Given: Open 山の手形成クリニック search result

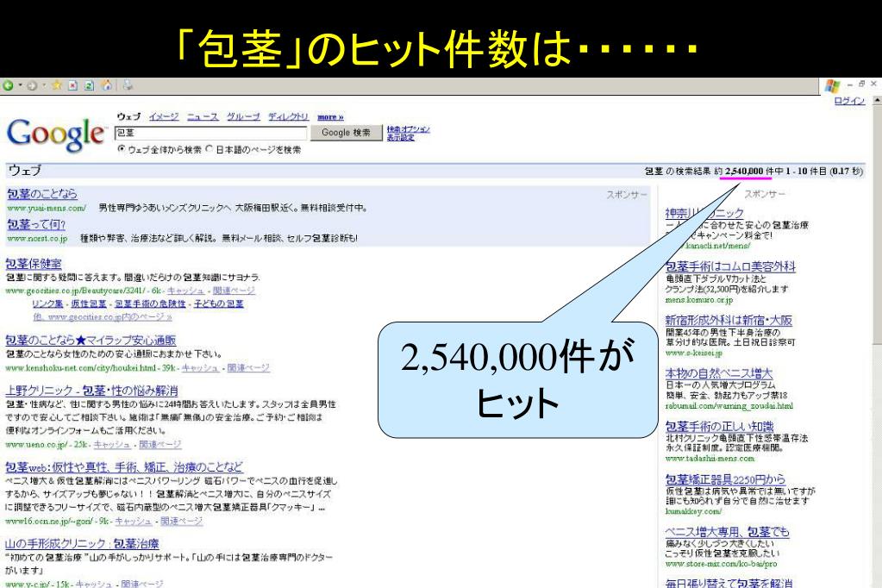Looking at the screenshot, I should [82, 543].
